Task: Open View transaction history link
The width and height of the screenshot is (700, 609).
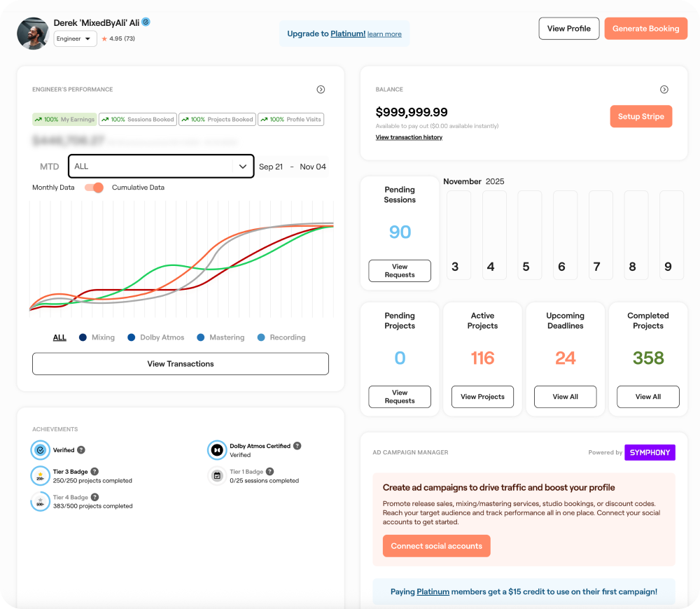Action: pyautogui.click(x=409, y=137)
